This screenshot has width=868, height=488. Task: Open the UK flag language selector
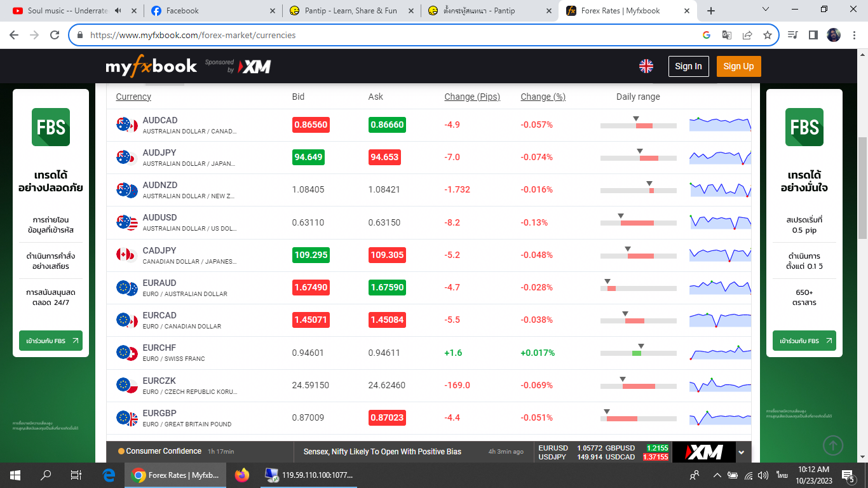(x=646, y=66)
